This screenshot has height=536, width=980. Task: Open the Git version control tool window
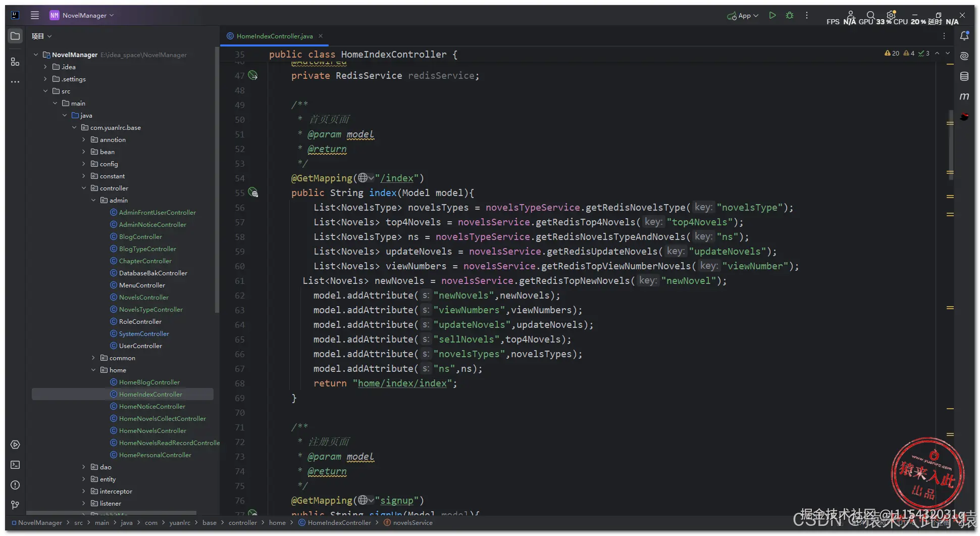click(x=15, y=505)
